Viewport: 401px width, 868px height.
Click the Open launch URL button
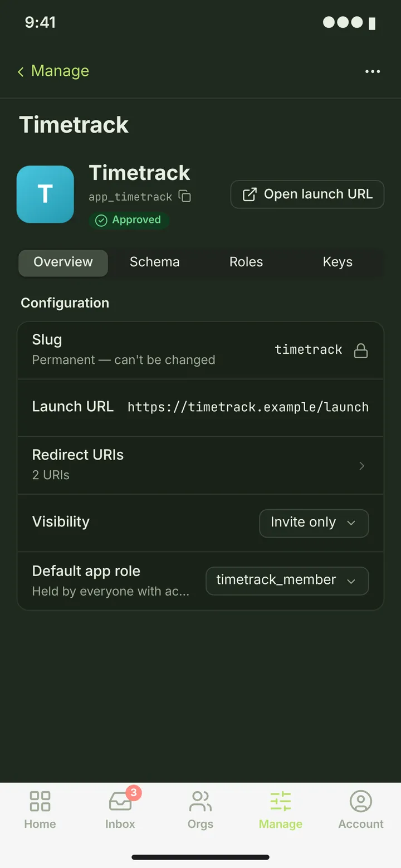pyautogui.click(x=307, y=194)
